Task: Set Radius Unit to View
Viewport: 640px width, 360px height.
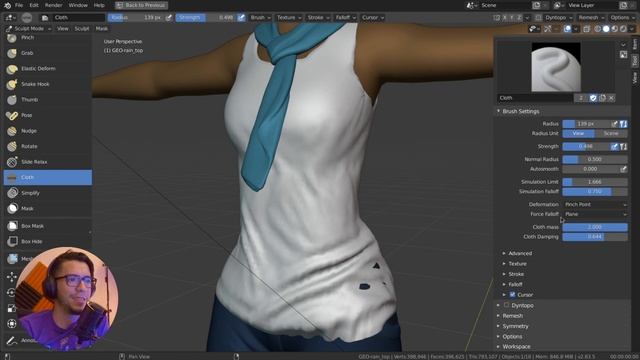Action: click(578, 133)
